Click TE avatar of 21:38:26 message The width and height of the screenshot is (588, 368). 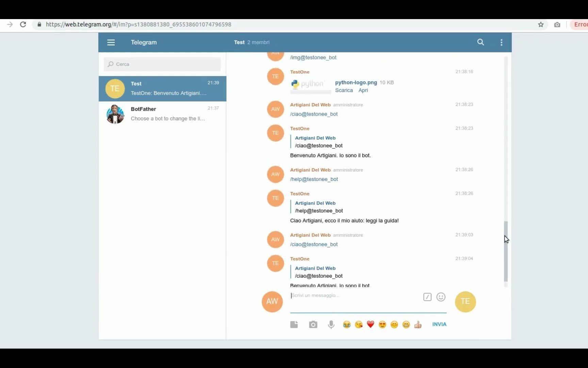(275, 198)
